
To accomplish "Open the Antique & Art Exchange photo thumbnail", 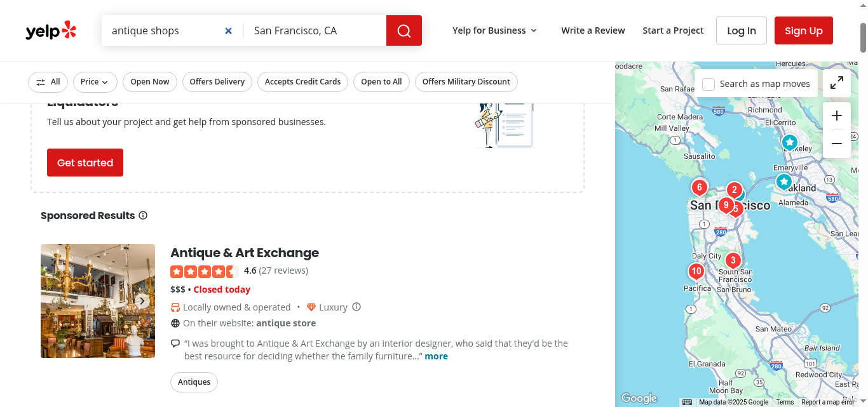I will [98, 301].
